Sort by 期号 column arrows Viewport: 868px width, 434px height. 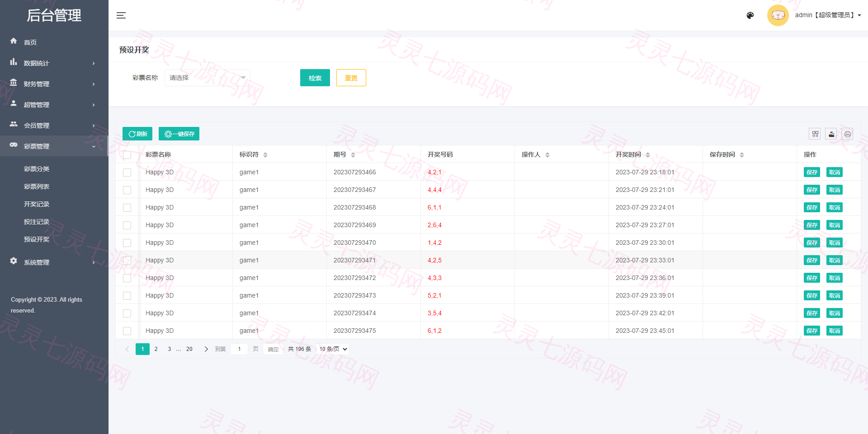coord(353,155)
